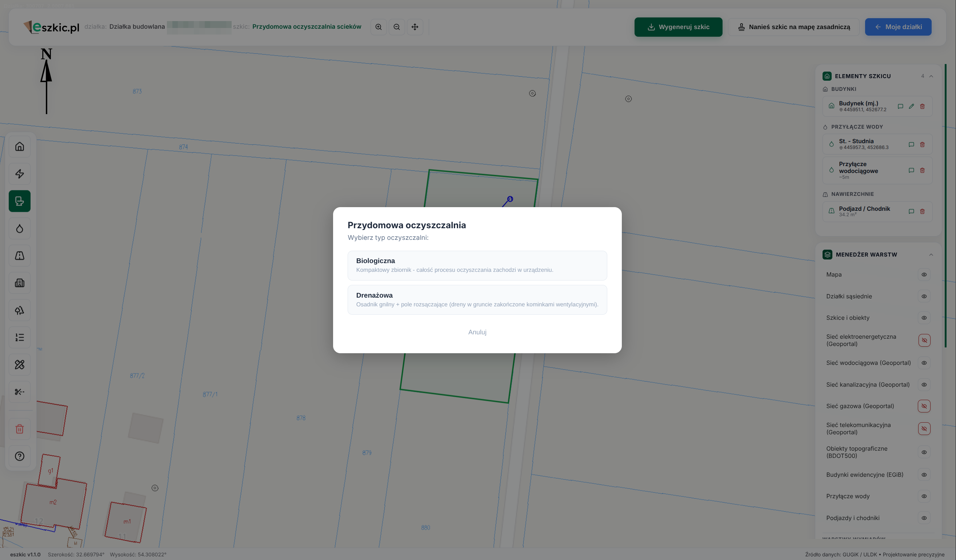Show the Sieć elektroenergetyczna (Geoportal) layer
The height and width of the screenshot is (560, 956).
click(924, 341)
